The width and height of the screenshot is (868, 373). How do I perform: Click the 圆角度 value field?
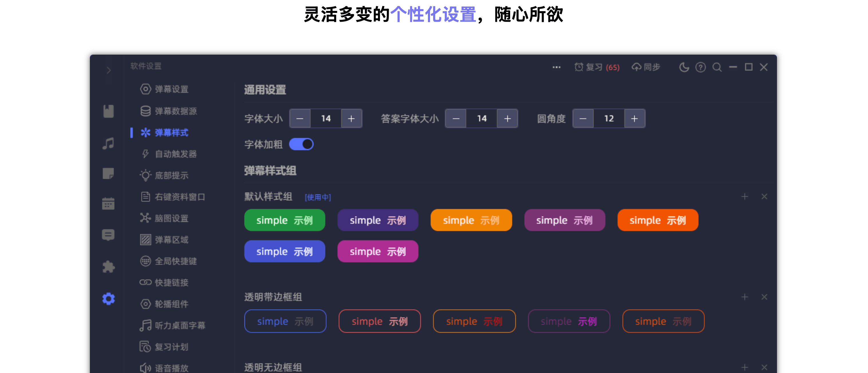[609, 118]
